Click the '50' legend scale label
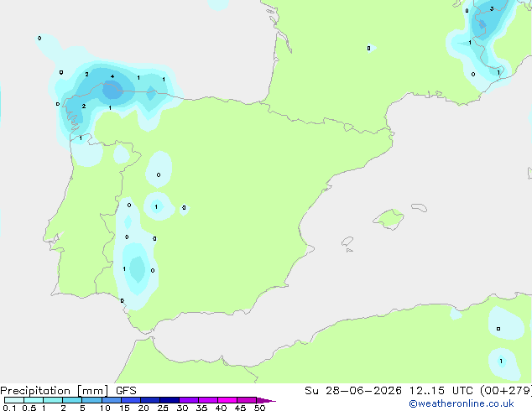 pos(259,408)
